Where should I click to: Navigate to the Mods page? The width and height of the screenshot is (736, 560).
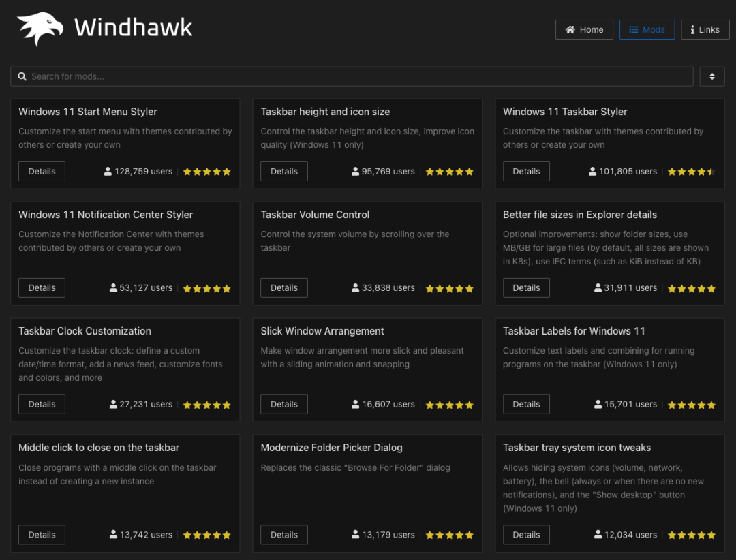point(647,29)
